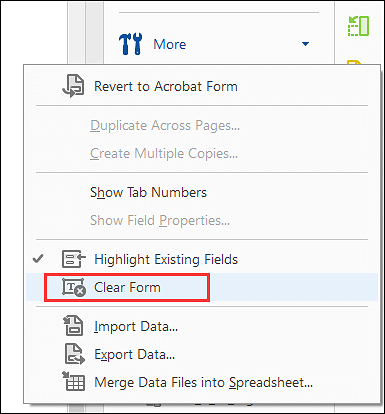Click the More tools wrench icon
Image resolution: width=385 pixels, height=414 pixels.
coord(130,44)
